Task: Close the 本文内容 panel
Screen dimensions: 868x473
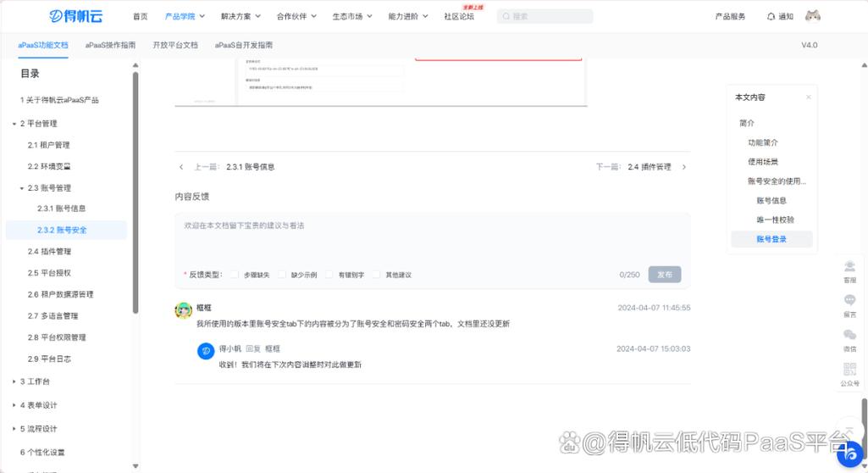Action: pyautogui.click(x=808, y=97)
